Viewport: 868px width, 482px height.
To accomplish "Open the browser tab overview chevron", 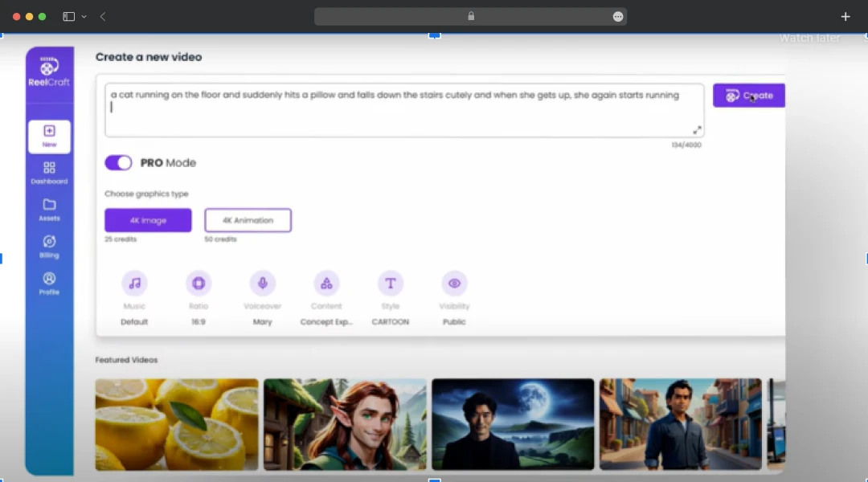I will pyautogui.click(x=83, y=16).
